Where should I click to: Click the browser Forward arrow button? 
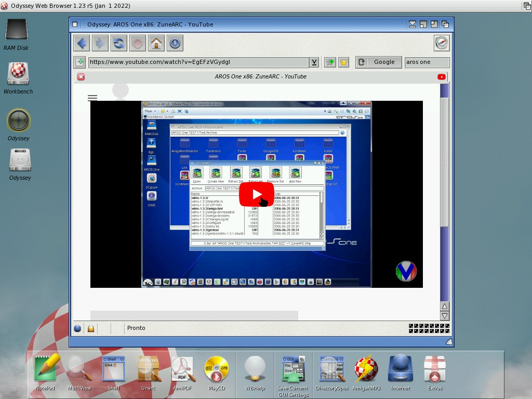pyautogui.click(x=100, y=43)
